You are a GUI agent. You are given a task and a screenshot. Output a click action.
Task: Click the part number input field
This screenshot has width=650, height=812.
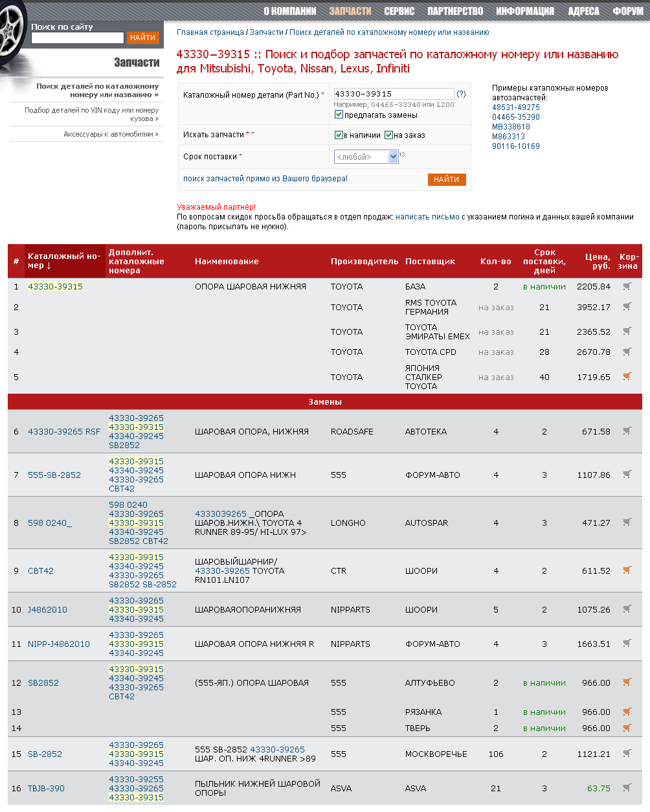393,94
